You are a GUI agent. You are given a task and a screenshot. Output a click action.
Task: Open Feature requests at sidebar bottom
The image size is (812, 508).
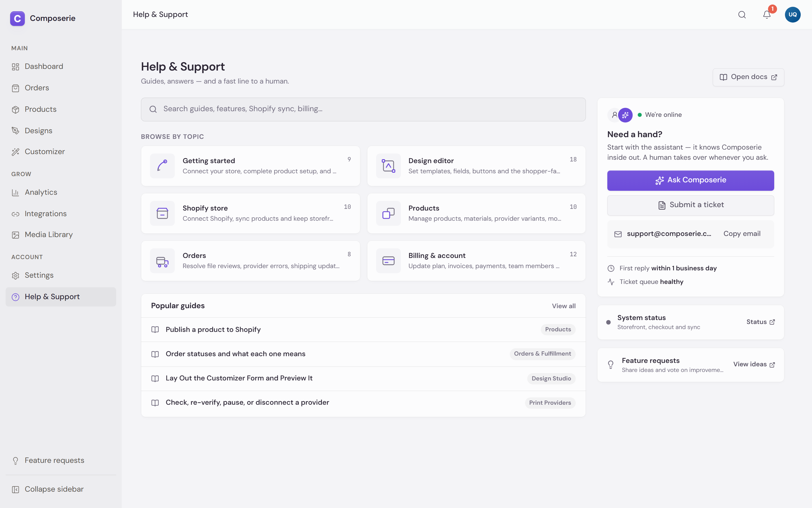(61, 460)
